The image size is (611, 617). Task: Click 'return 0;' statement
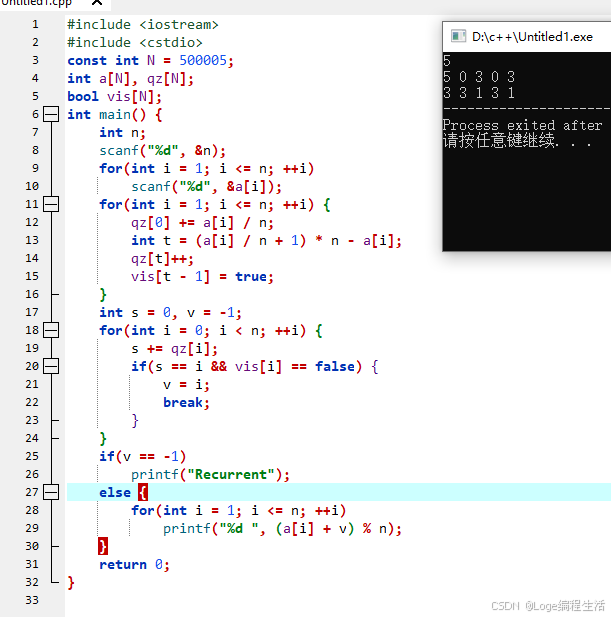(x=135, y=565)
